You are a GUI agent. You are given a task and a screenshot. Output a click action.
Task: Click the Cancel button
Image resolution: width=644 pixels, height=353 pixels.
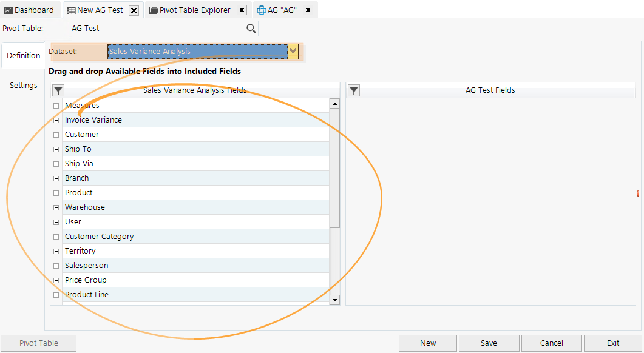pos(552,343)
